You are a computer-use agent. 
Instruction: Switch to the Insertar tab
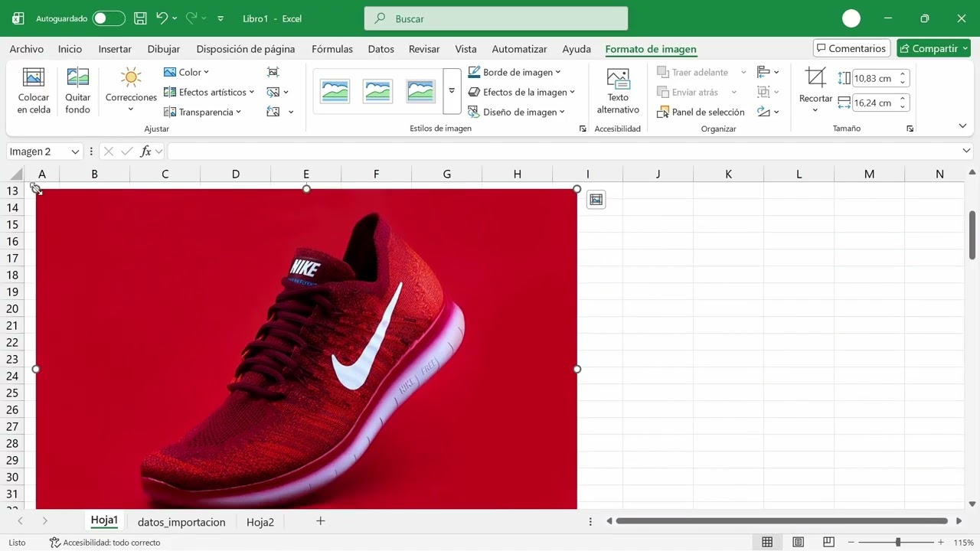click(115, 49)
